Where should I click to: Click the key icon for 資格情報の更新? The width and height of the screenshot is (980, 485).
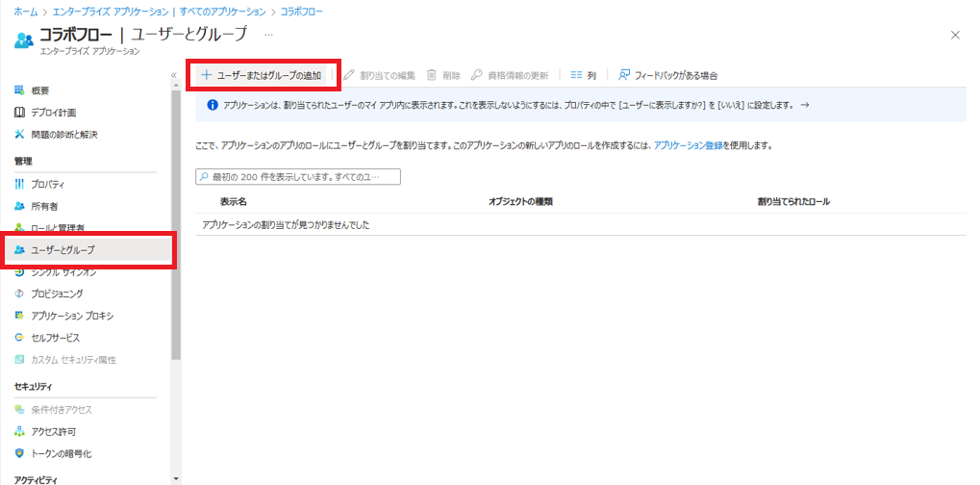point(476,75)
